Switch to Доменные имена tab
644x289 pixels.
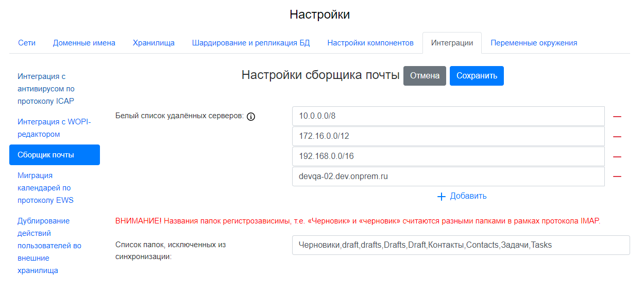[84, 43]
